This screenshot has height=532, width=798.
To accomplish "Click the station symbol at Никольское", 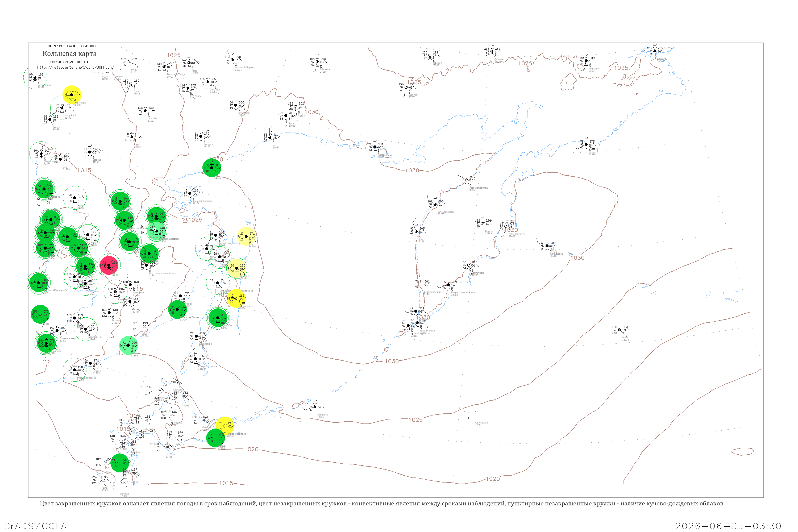I will tap(547, 246).
